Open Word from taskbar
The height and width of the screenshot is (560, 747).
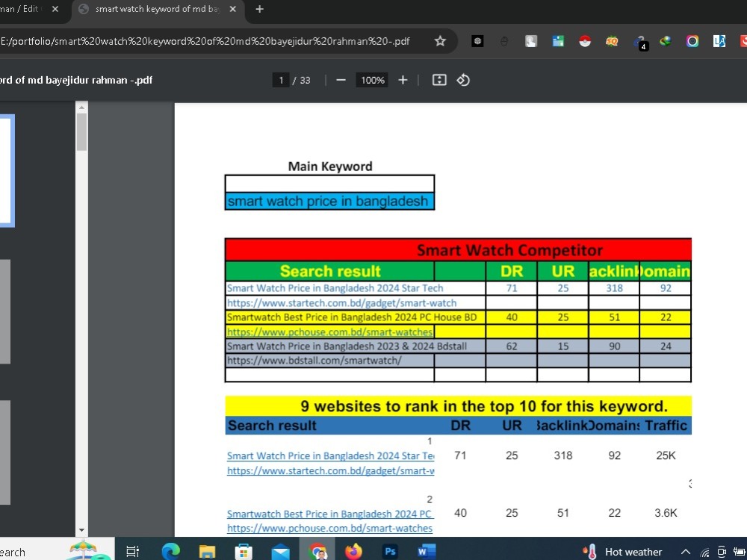tap(426, 552)
